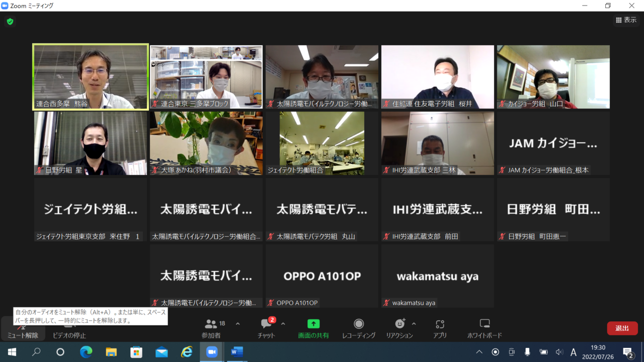The image size is (644, 362).
Task: Open Cortana circle in taskbar
Action: pos(60,352)
